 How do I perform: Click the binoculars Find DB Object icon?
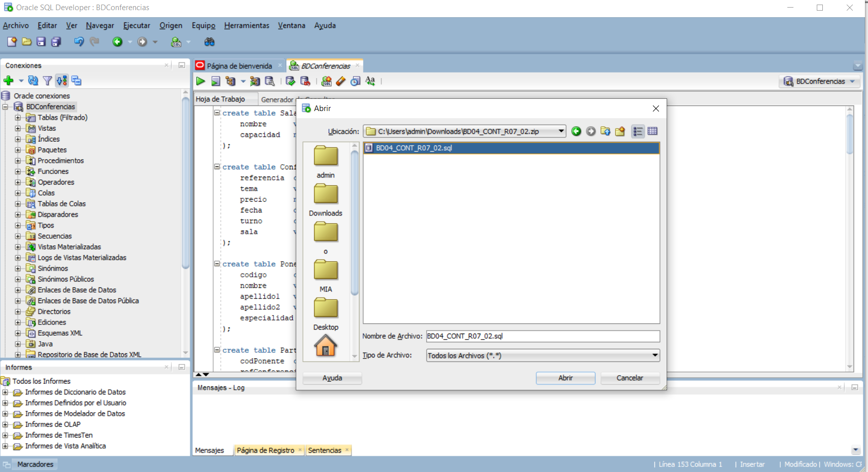[x=209, y=42]
